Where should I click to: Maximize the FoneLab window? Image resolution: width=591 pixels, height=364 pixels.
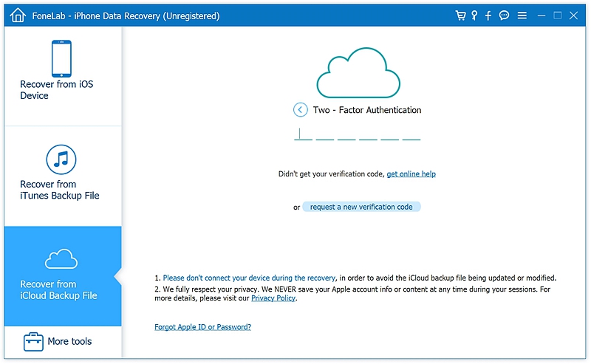pyautogui.click(x=558, y=15)
